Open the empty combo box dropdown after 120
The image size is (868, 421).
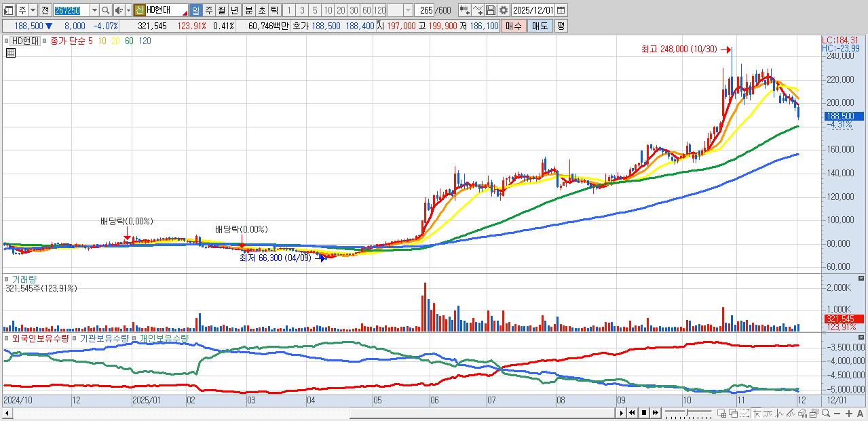tap(408, 10)
